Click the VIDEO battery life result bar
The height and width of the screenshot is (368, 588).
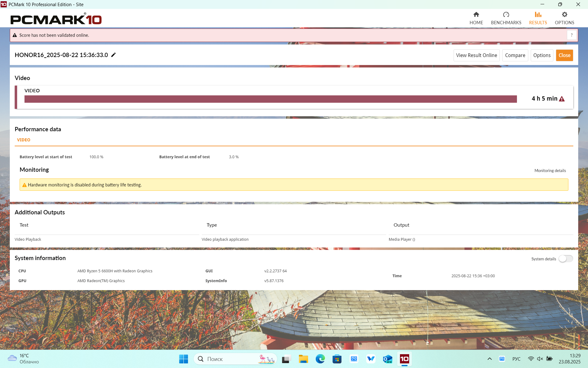(270, 99)
